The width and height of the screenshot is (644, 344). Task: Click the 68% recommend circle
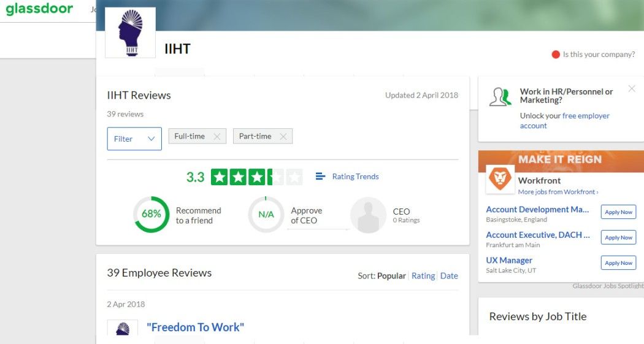pos(151,214)
